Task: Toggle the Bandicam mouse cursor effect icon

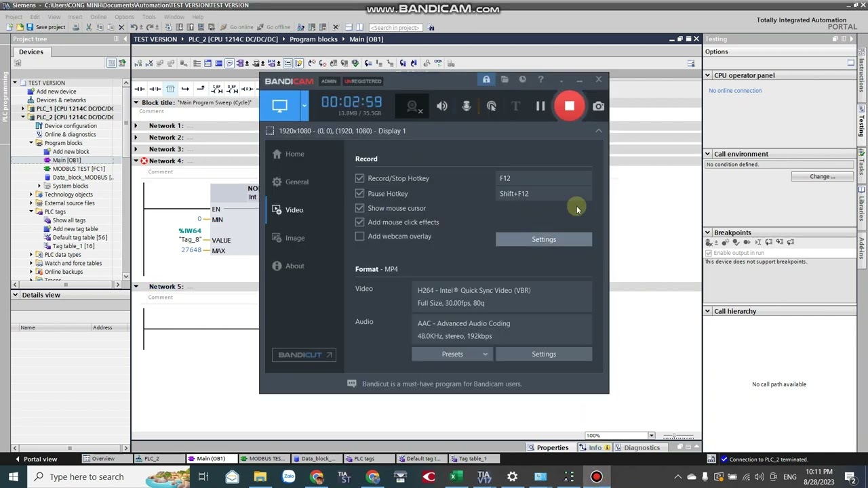Action: [492, 106]
